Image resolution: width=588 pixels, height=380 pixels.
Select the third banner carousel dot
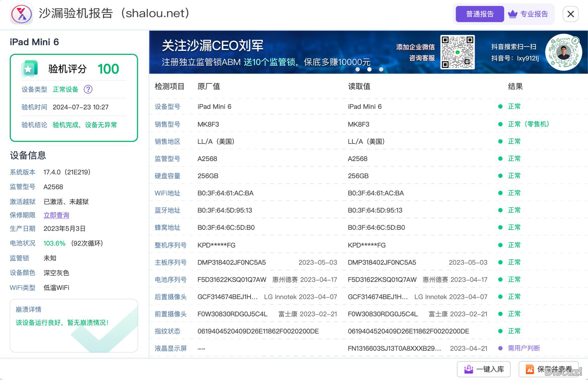click(x=381, y=69)
